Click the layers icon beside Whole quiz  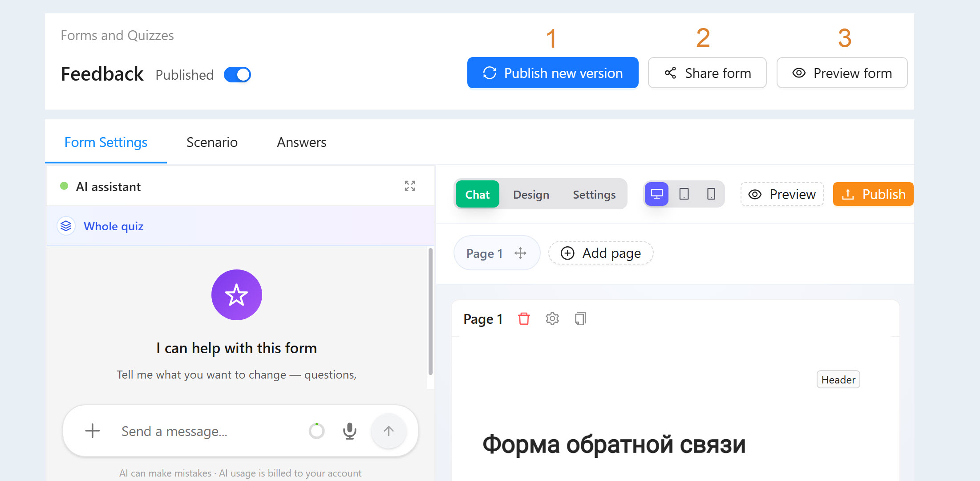(66, 226)
